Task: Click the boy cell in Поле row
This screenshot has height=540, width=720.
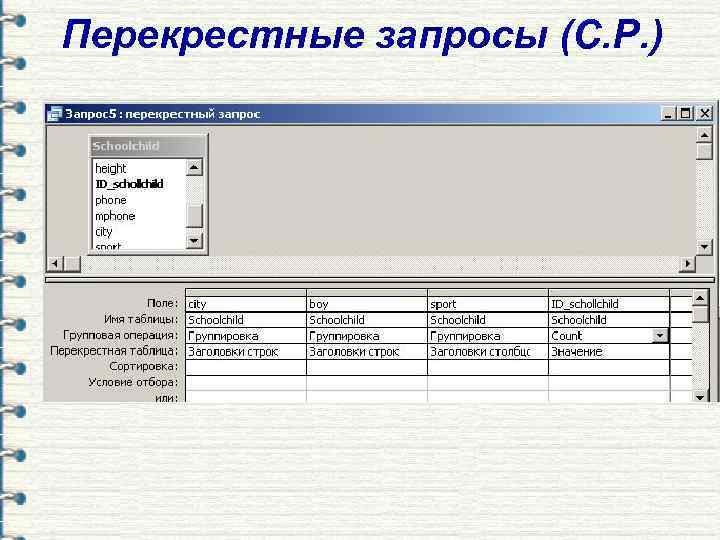Action: 367,304
